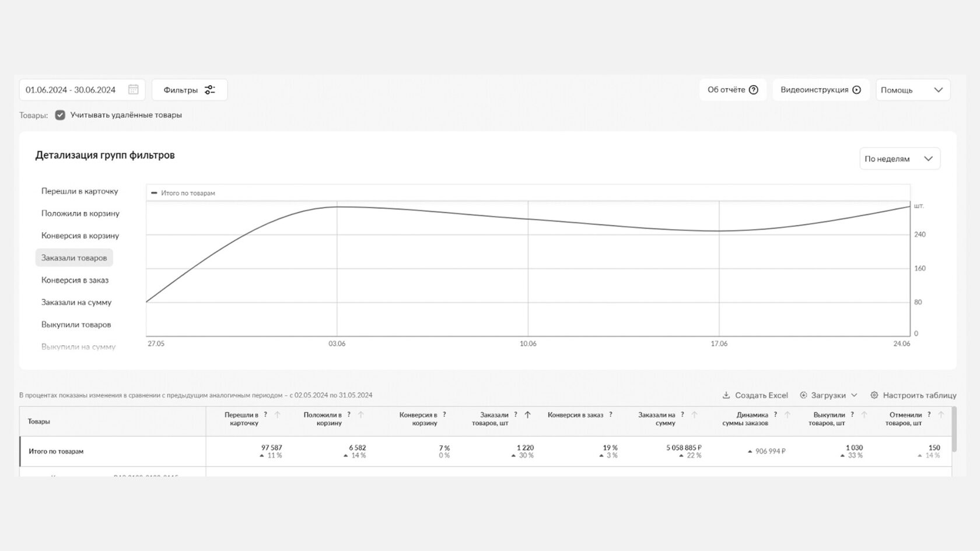The height and width of the screenshot is (551, 980).
Task: Select Заказали на сумму metric
Action: (x=76, y=302)
